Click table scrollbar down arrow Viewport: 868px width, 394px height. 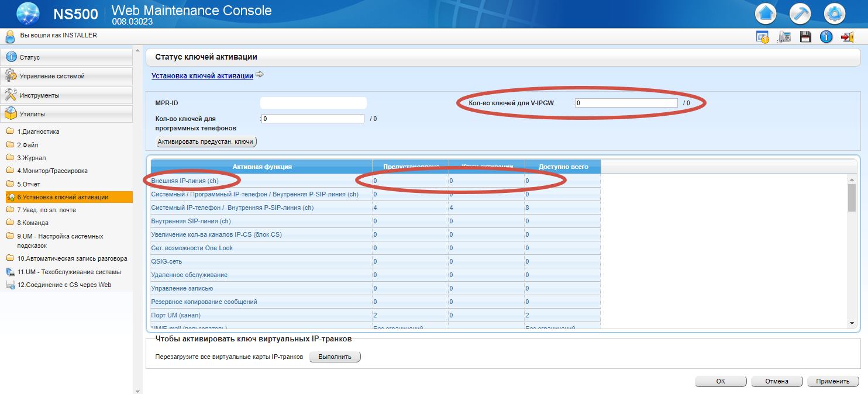852,323
